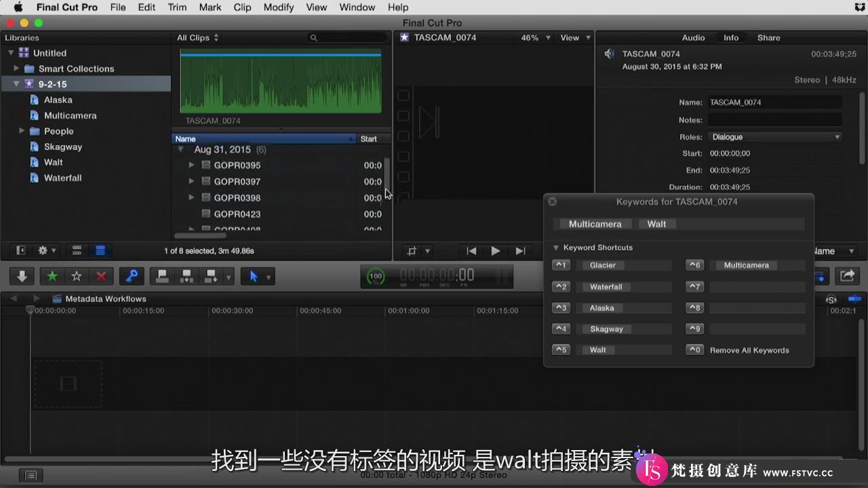This screenshot has height=488, width=868.
Task: Play the clip in the viewer
Action: pyautogui.click(x=496, y=251)
